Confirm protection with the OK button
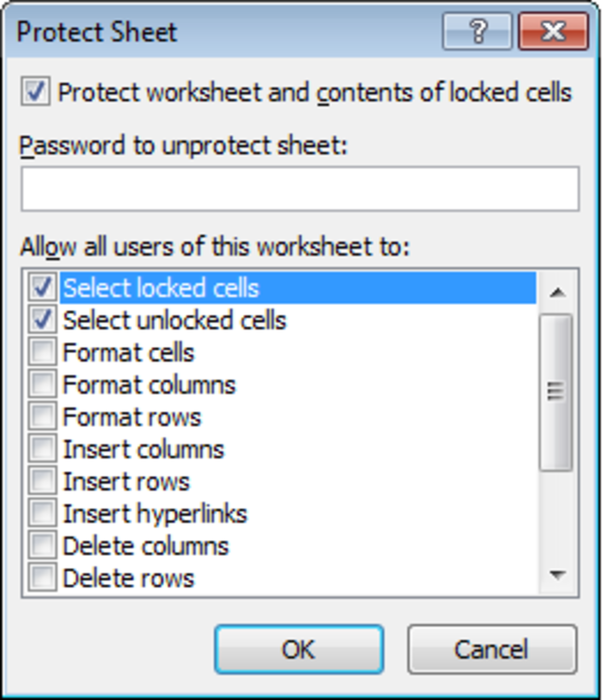 click(299, 649)
